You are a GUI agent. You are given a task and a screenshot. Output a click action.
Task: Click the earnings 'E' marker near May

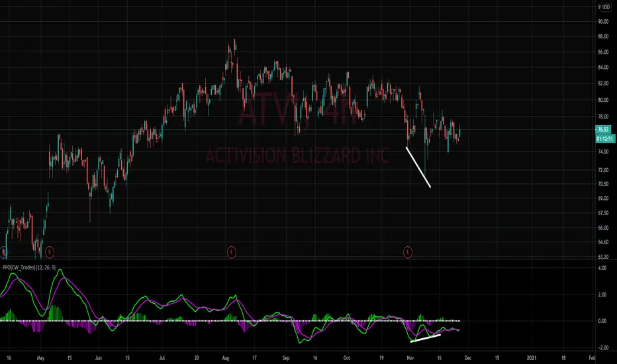[x=49, y=251]
